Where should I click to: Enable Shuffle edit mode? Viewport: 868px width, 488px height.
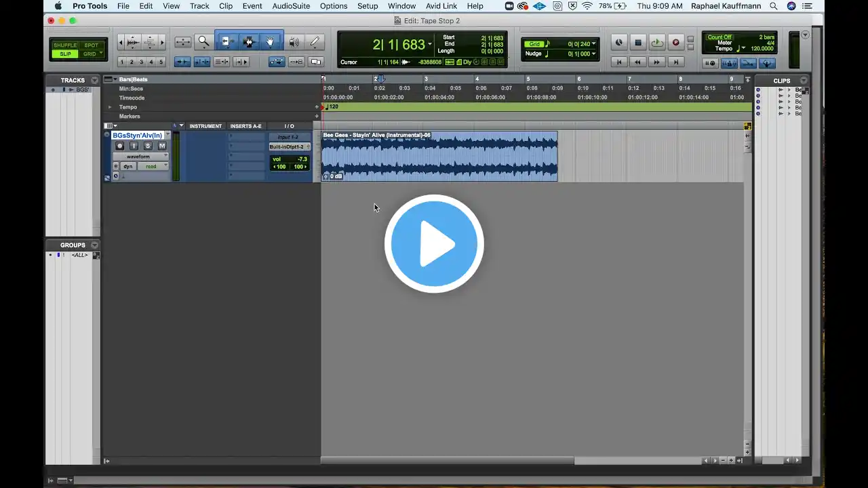(65, 45)
